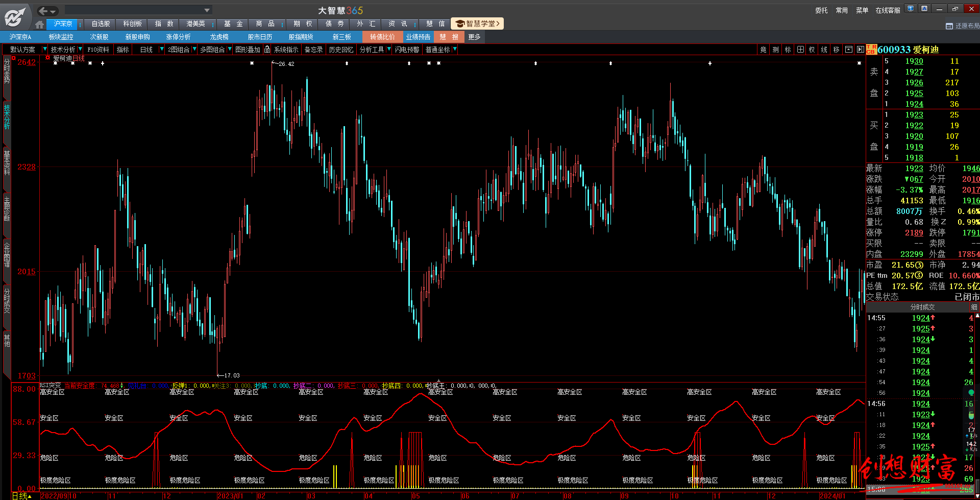
Task: Toggle 测 measure tool button
Action: (x=775, y=50)
